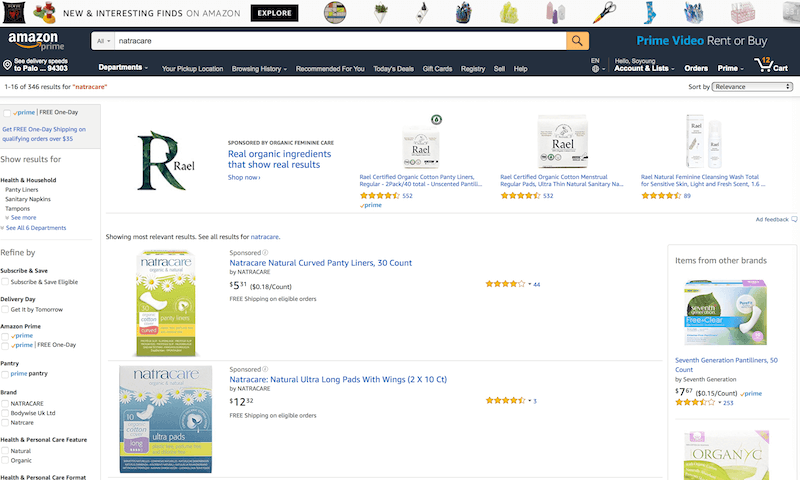Open Natracare Ultra Long Pads product image

166,419
